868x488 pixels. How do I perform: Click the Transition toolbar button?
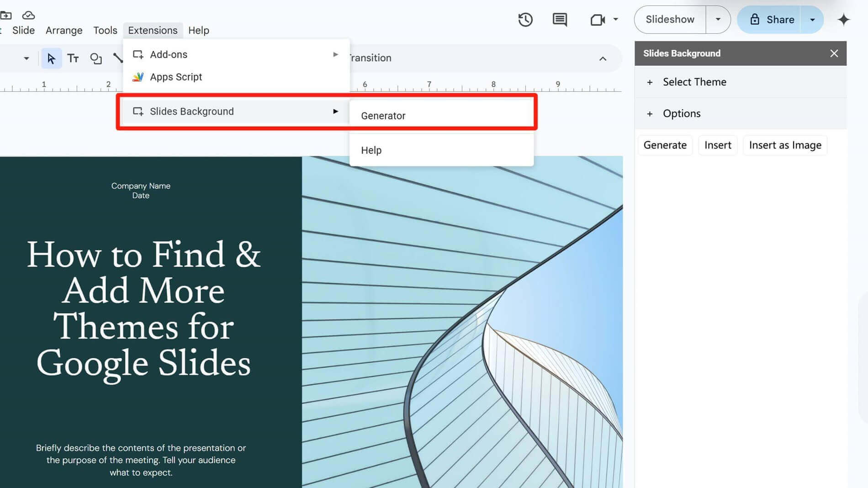point(370,58)
